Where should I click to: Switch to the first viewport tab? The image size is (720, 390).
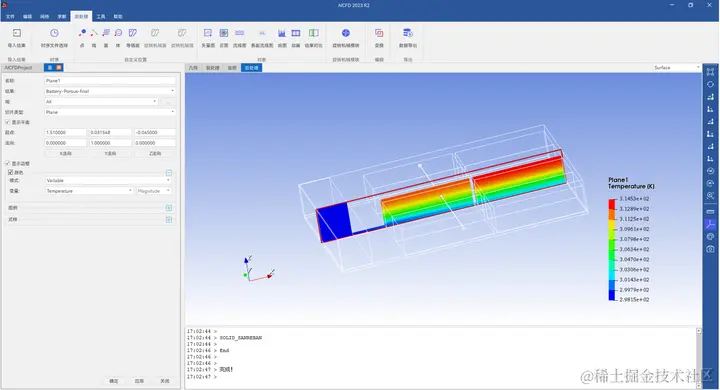point(193,68)
